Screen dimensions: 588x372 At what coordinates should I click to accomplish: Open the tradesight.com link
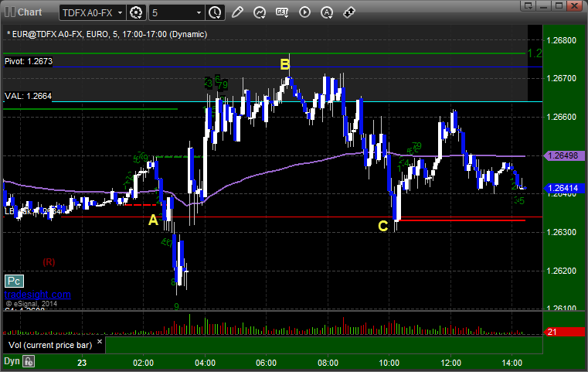coord(38,295)
